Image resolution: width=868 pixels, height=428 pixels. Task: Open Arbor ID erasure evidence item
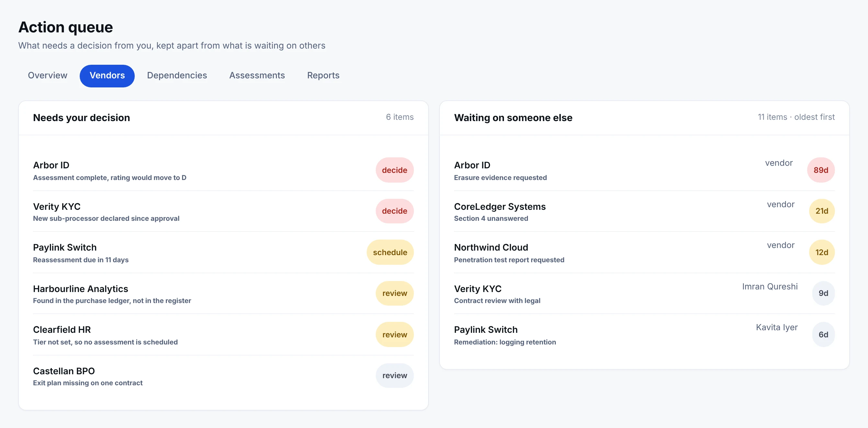(x=644, y=170)
